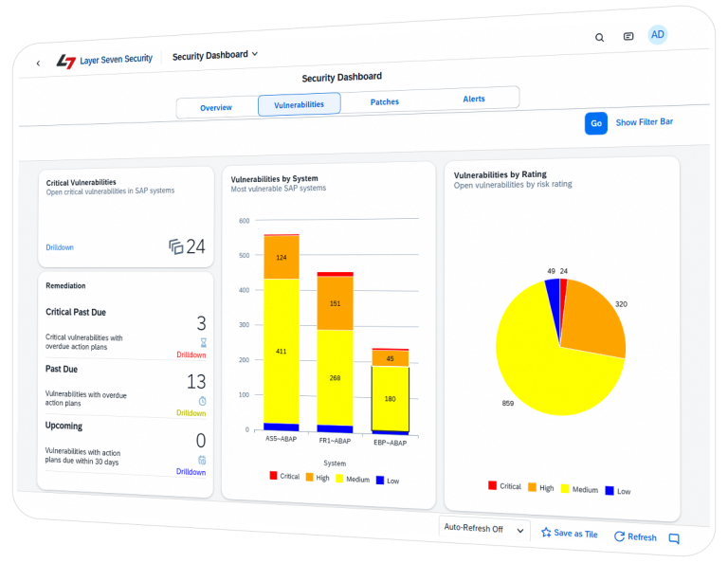Switch to the Alerts tab
This screenshot has height=563, width=728.
pyautogui.click(x=474, y=99)
